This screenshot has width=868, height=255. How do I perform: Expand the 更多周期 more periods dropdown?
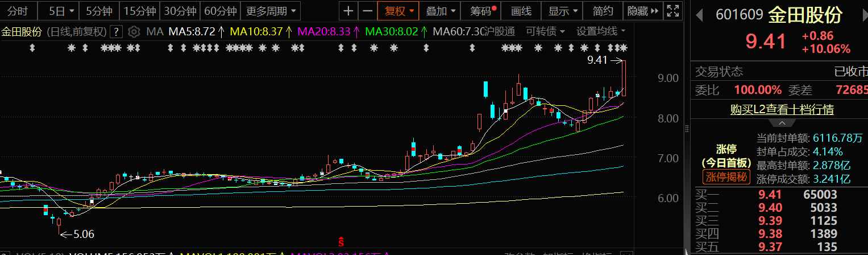[x=271, y=10]
